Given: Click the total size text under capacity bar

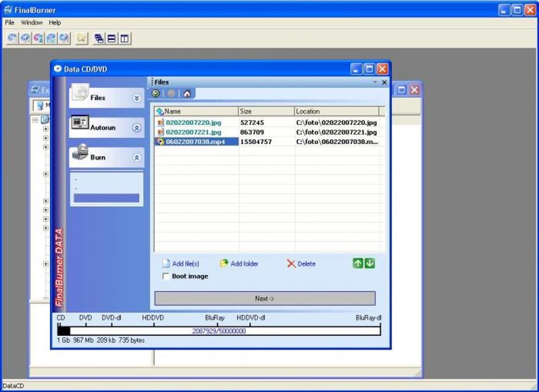Looking at the screenshot, I should [101, 340].
